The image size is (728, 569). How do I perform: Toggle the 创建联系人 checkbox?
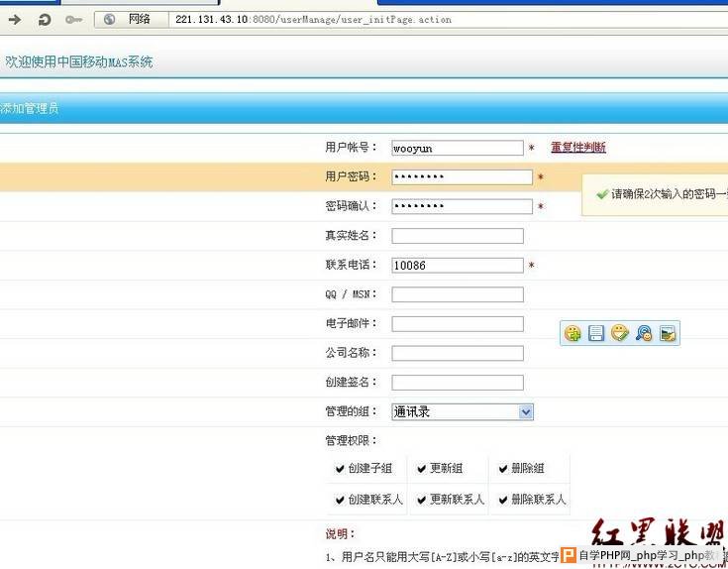tap(340, 500)
